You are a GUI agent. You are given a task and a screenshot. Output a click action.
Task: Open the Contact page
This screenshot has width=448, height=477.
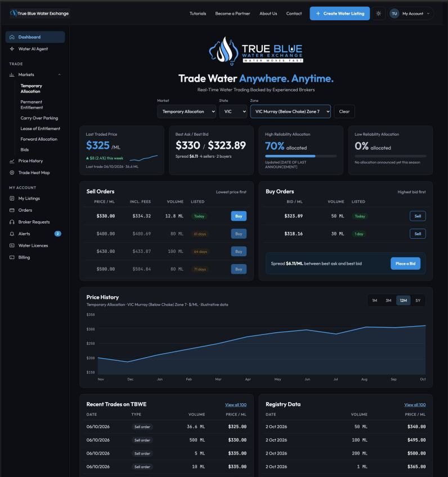tap(294, 14)
